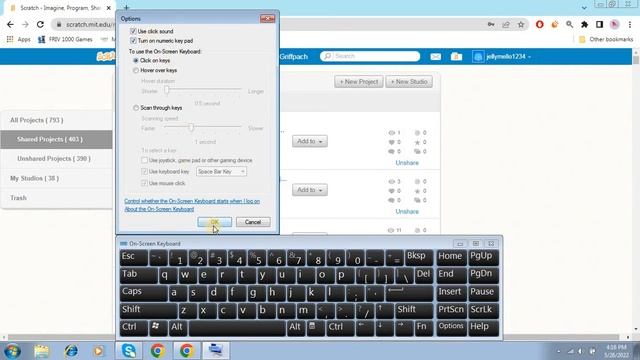Adjust the hover duration slider
640x360 pixels.
point(167,89)
